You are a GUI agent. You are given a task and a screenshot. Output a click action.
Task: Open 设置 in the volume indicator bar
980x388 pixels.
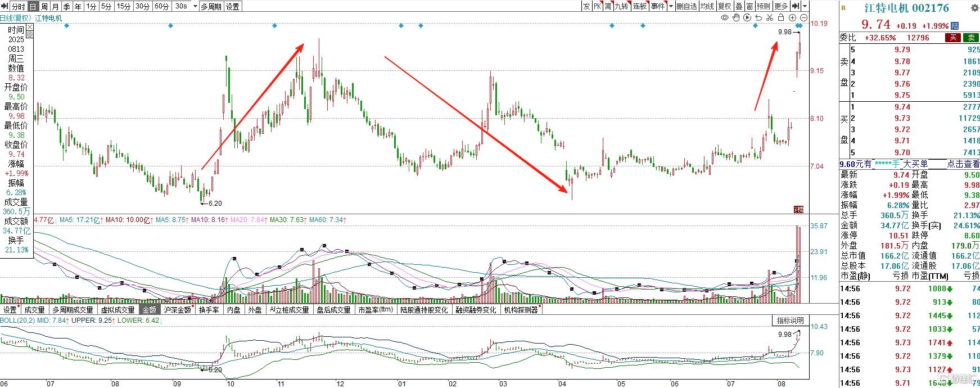pyautogui.click(x=10, y=310)
